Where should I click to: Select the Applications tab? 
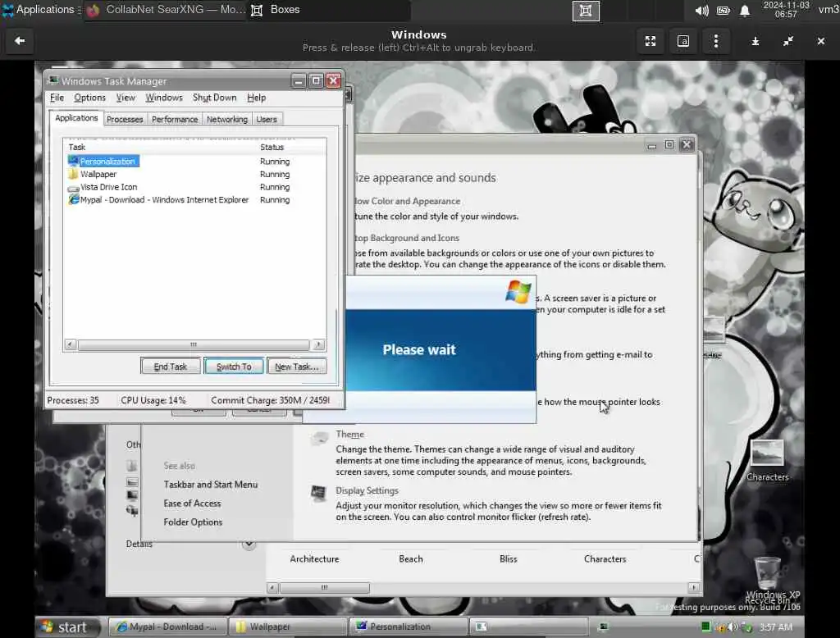76,118
